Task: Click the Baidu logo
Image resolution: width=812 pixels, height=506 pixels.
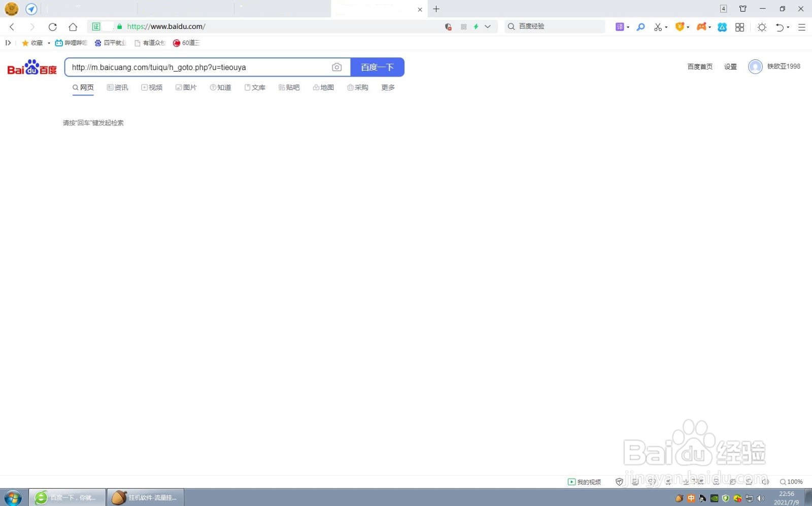Action: (32, 67)
